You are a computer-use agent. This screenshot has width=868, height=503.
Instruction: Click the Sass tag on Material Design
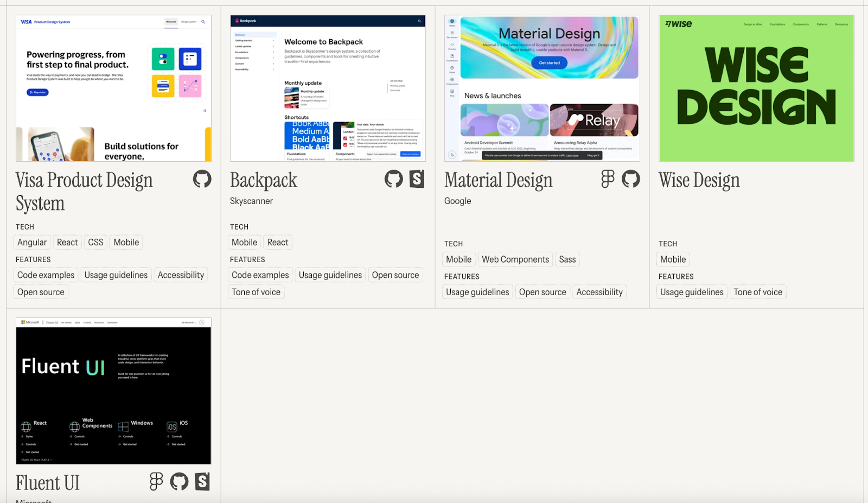point(567,259)
